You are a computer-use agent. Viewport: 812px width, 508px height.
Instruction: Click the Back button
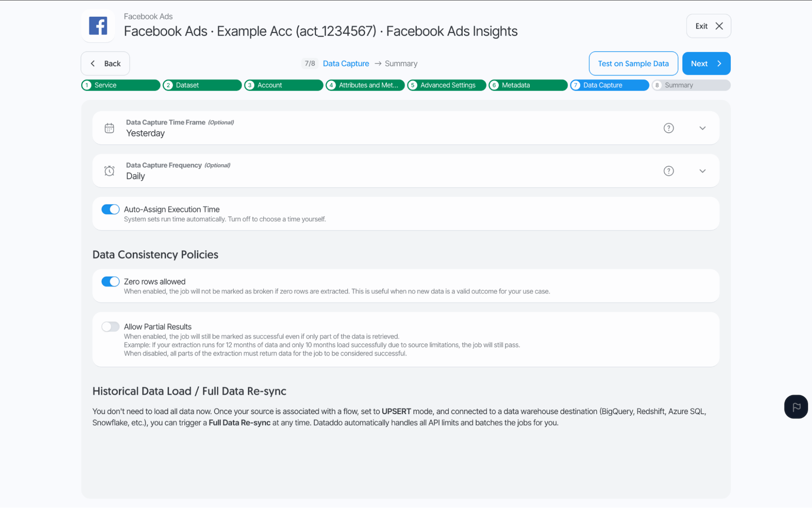105,63
